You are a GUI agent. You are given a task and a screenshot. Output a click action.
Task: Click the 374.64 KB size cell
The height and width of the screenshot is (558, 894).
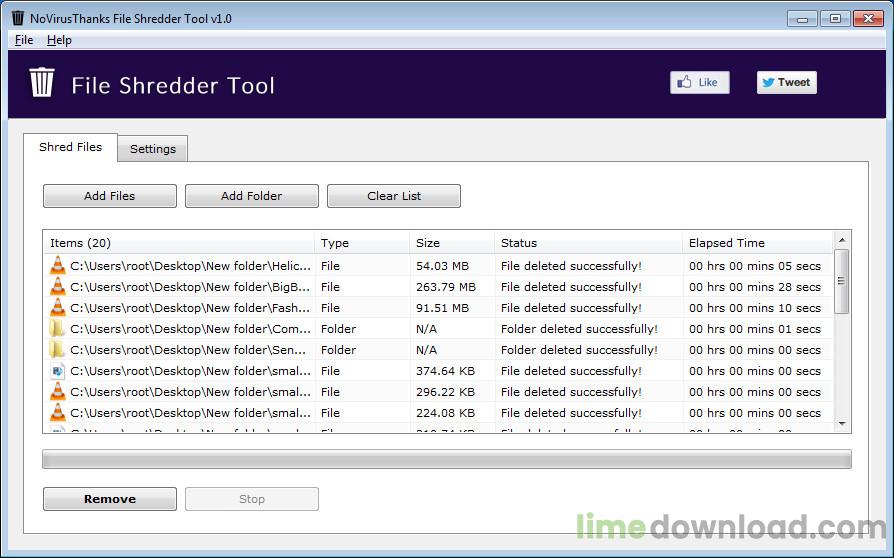(445, 371)
